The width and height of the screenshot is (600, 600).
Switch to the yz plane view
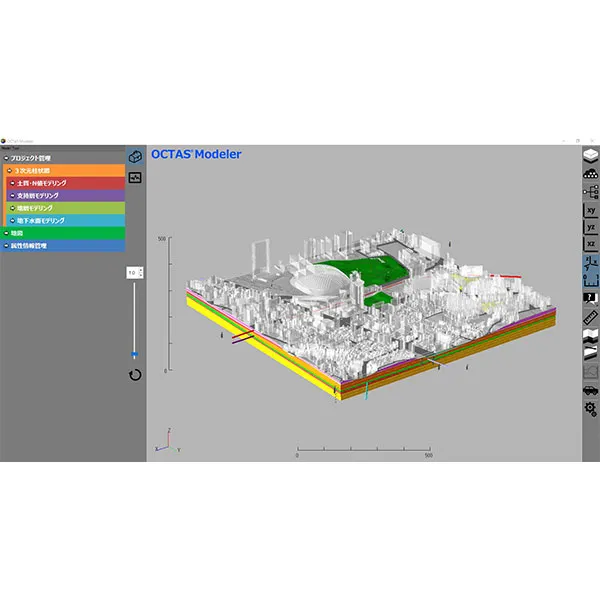pyautogui.click(x=590, y=228)
